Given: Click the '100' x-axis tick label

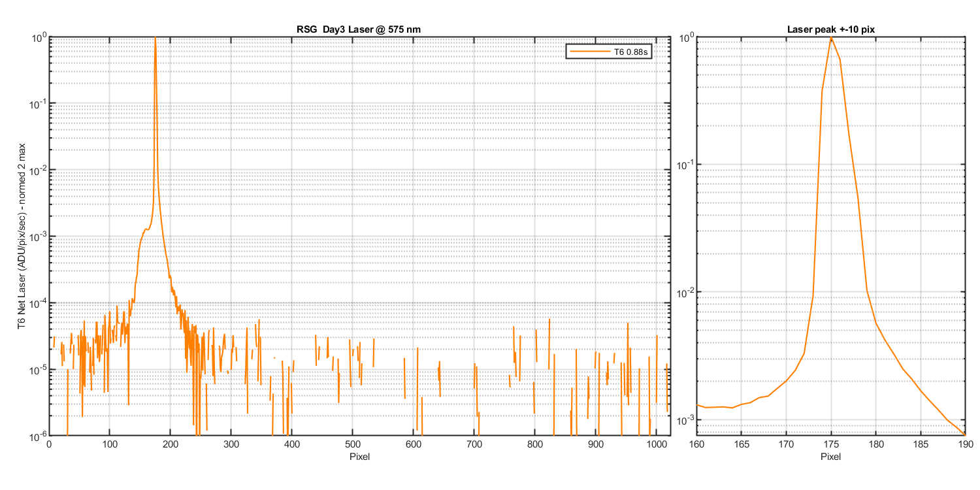Looking at the screenshot, I should 110,444.
